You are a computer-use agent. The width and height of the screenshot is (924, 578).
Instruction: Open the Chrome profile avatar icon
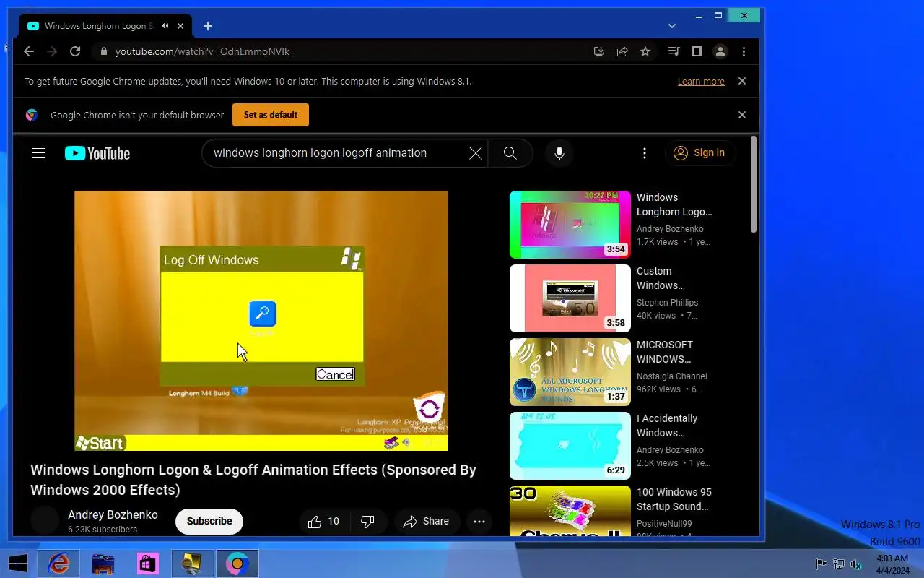click(x=720, y=51)
